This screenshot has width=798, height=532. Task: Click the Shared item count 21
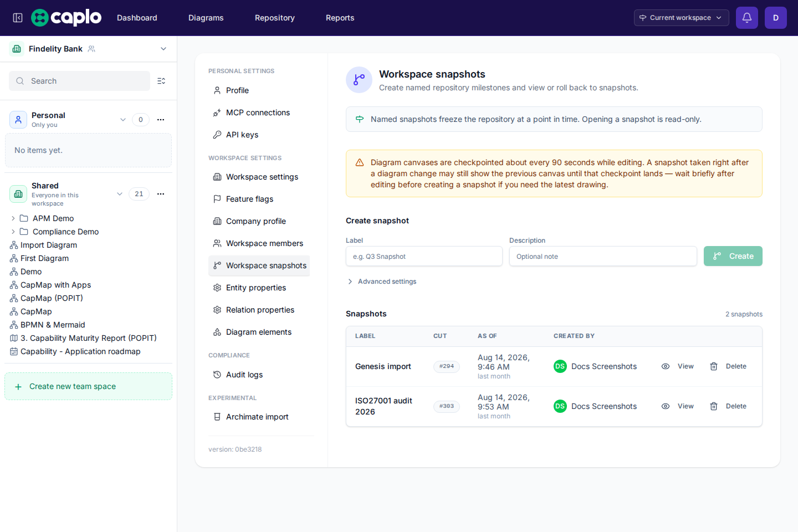point(139,194)
